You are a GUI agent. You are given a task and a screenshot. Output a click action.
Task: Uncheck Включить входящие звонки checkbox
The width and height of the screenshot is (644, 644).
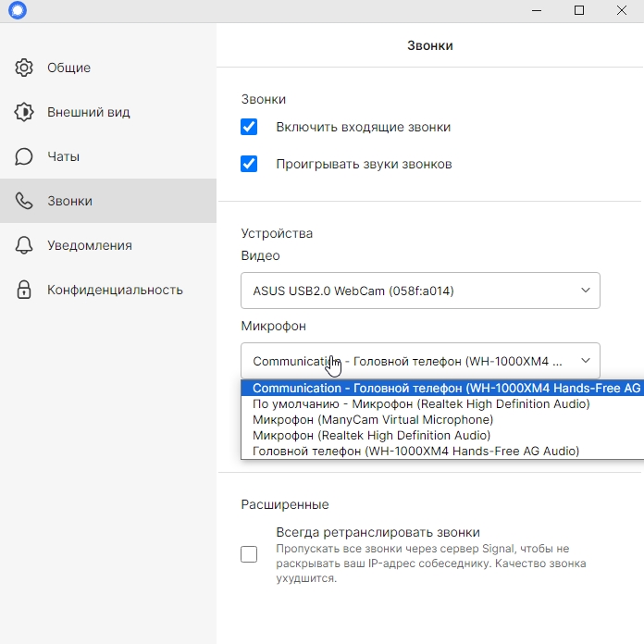249,127
